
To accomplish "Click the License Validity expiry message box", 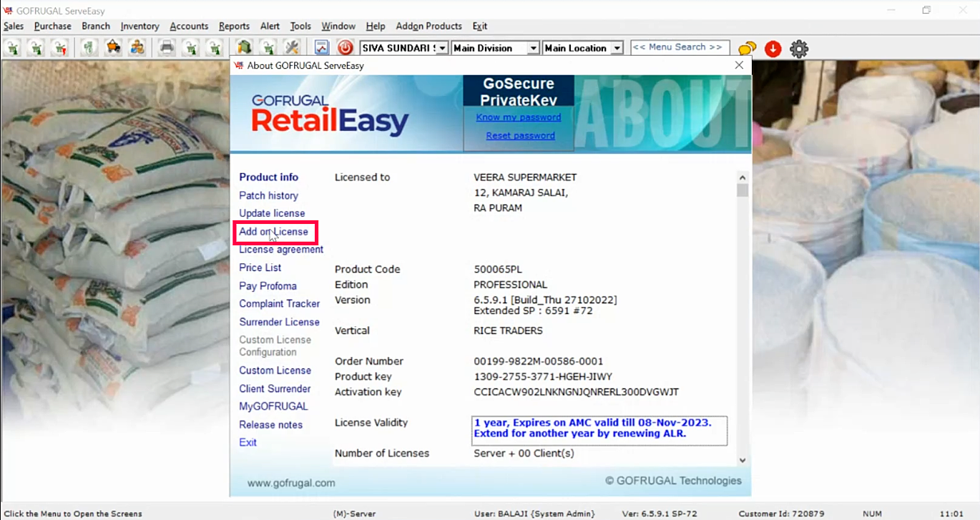I will coord(599,431).
